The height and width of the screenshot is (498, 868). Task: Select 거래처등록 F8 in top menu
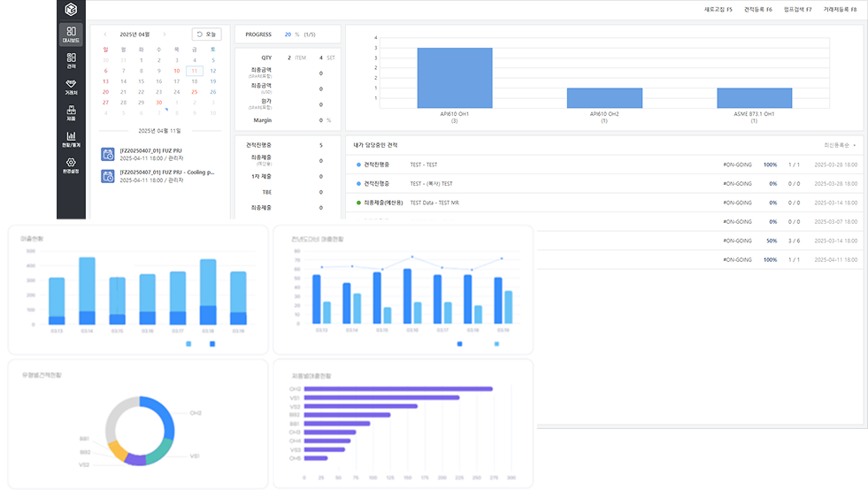tap(841, 9)
